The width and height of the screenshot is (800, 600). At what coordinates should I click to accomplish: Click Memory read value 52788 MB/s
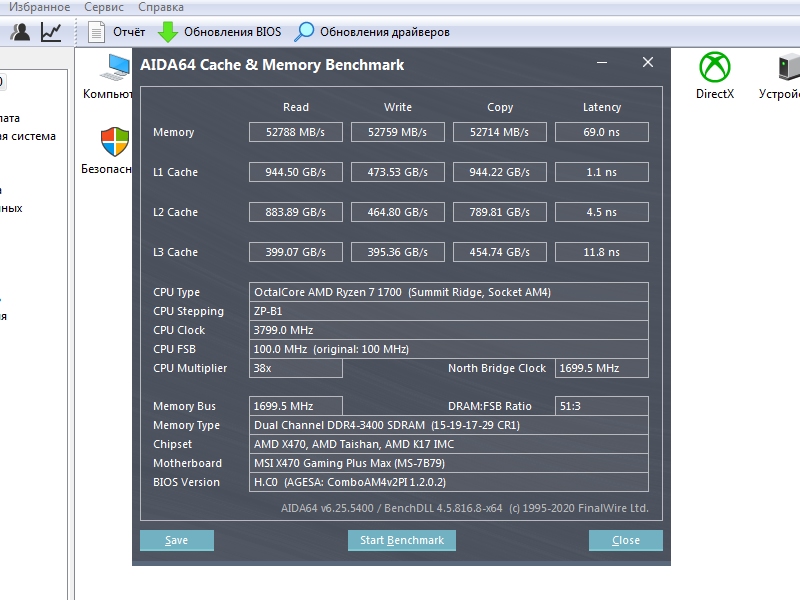pyautogui.click(x=296, y=132)
